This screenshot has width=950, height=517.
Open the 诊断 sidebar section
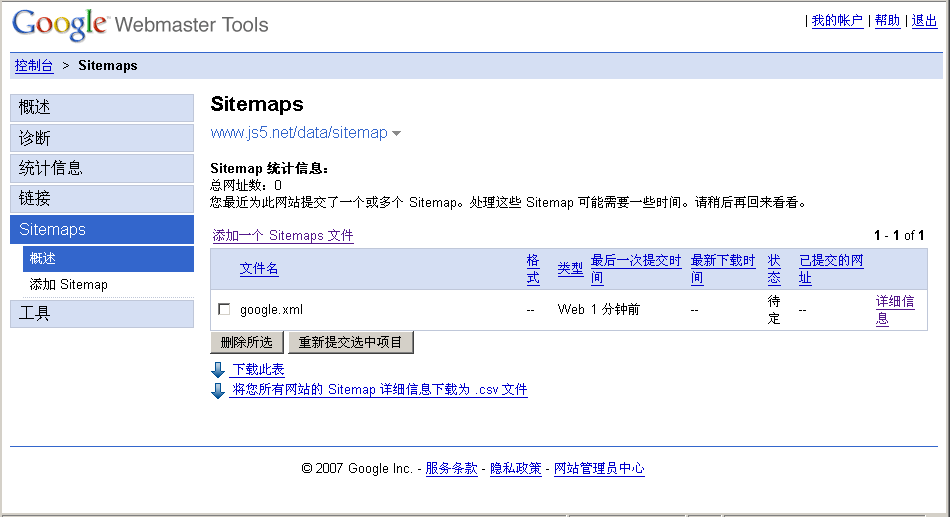click(102, 138)
